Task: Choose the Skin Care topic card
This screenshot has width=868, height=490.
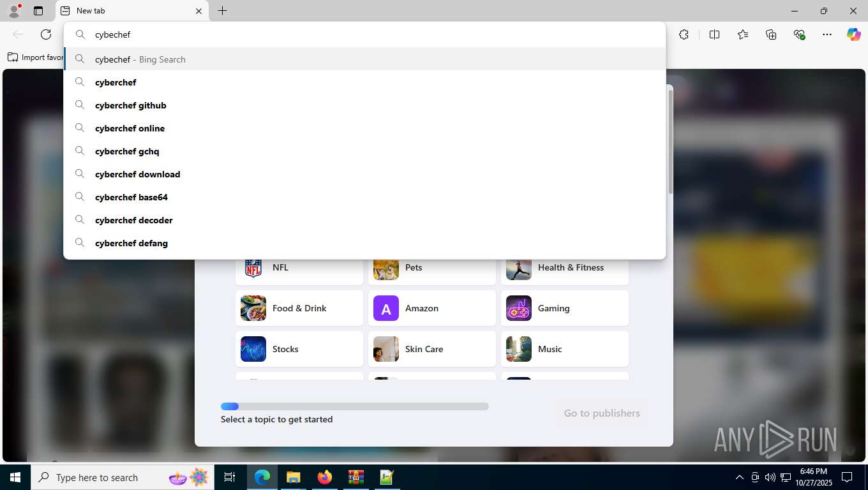Action: pos(432,349)
